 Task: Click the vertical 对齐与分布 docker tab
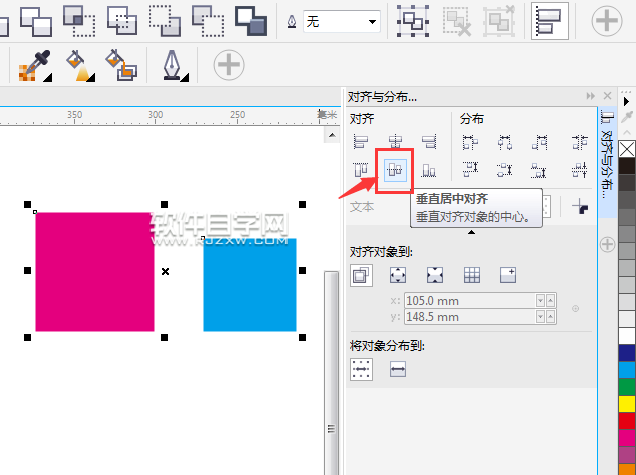point(607,162)
